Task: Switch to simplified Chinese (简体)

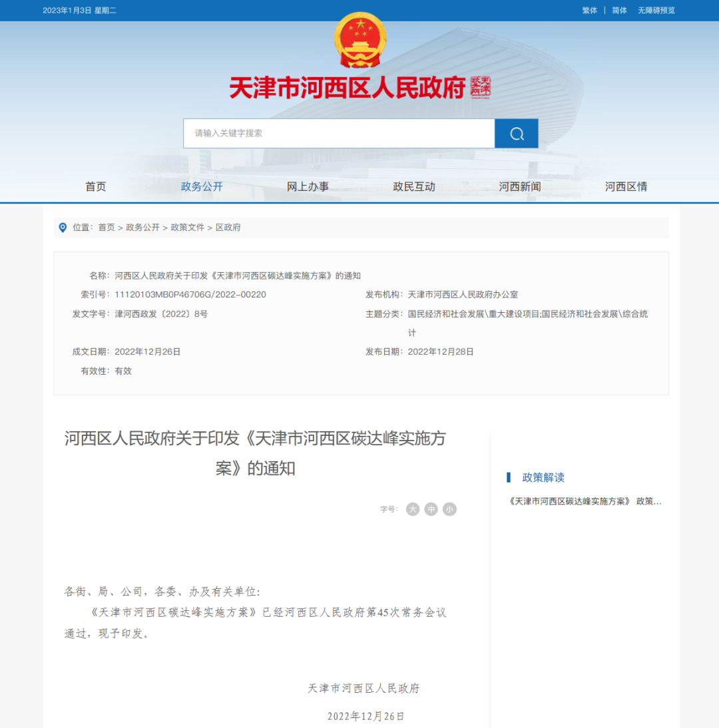Action: (619, 11)
